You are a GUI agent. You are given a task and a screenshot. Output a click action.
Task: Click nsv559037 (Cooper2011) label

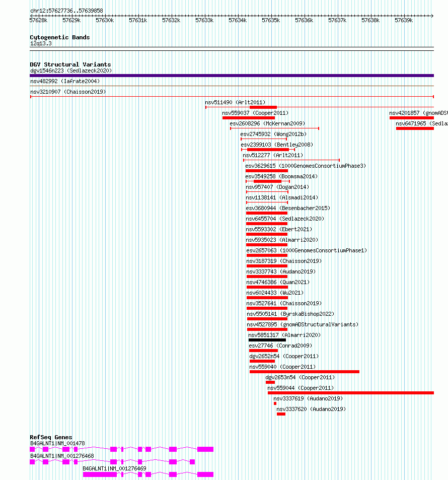click(255, 113)
